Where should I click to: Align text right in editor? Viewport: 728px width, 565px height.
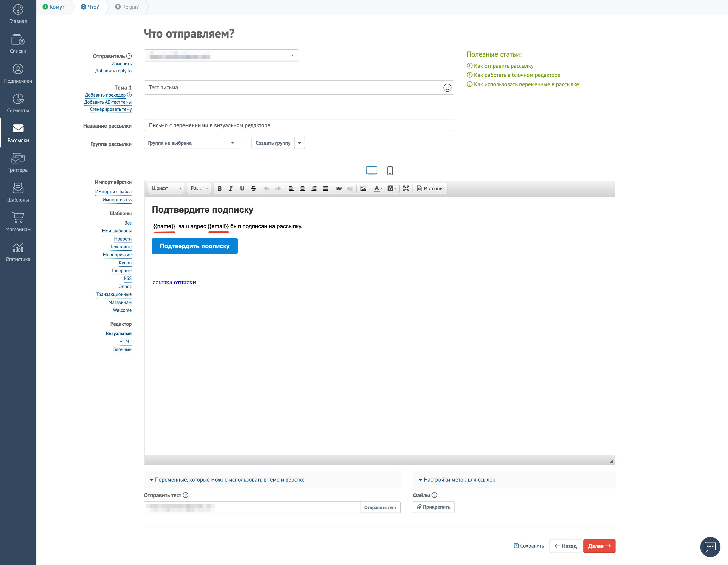pos(314,188)
